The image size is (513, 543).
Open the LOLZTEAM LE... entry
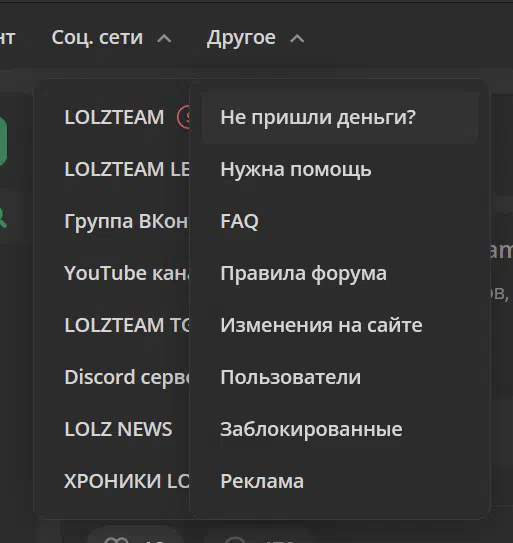click(x=127, y=169)
